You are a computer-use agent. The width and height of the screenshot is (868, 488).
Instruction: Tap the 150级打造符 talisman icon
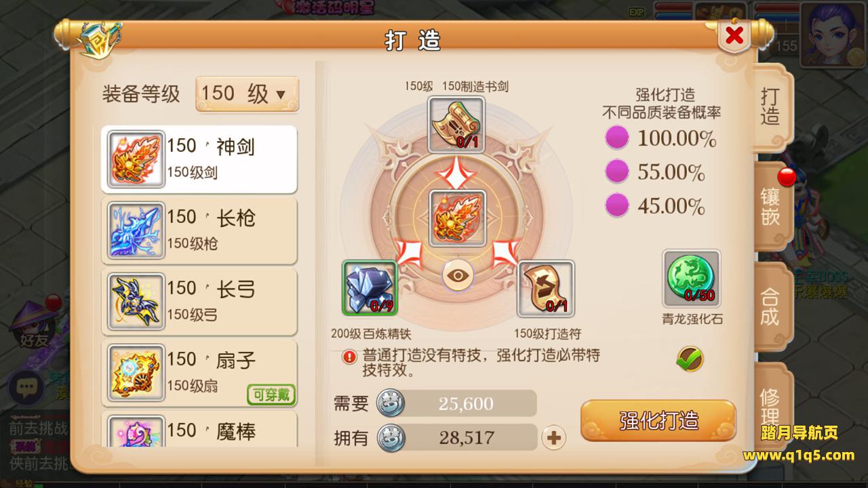click(x=545, y=289)
